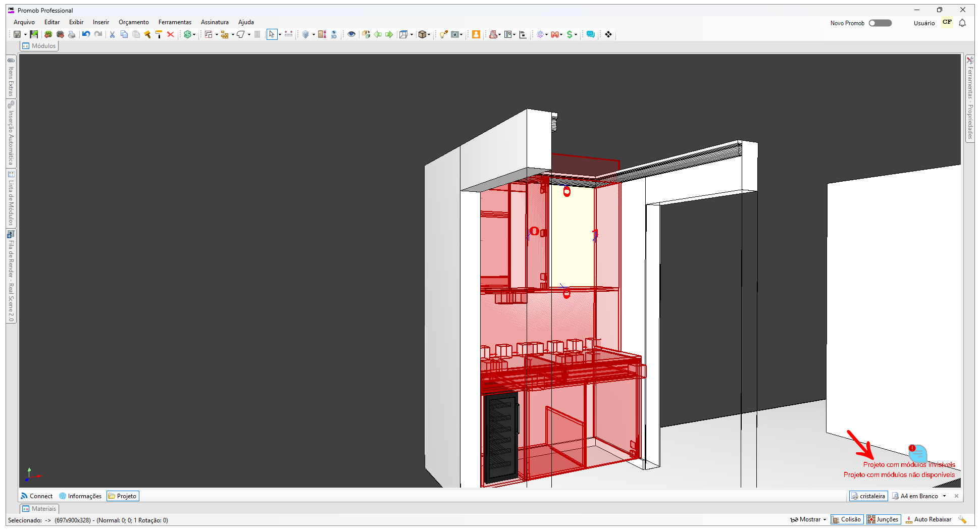The width and height of the screenshot is (980, 530).
Task: Open the chat bubble icon
Action: pos(590,34)
